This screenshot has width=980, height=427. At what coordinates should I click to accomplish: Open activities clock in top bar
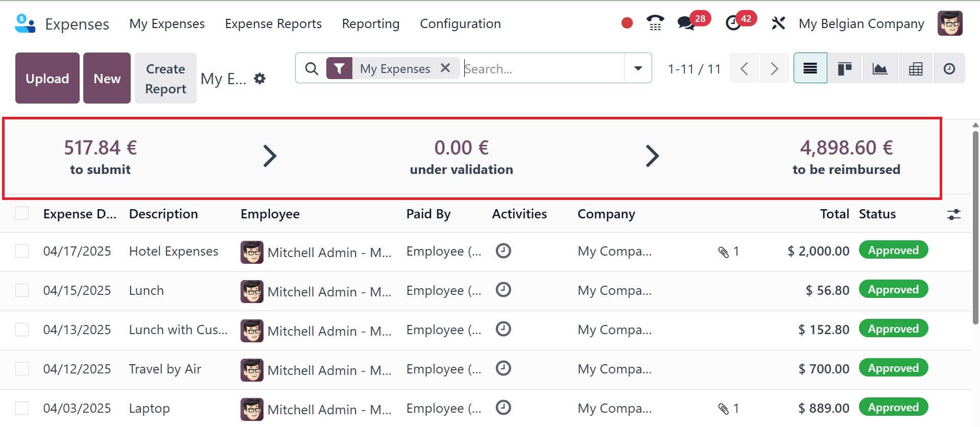pos(733,23)
